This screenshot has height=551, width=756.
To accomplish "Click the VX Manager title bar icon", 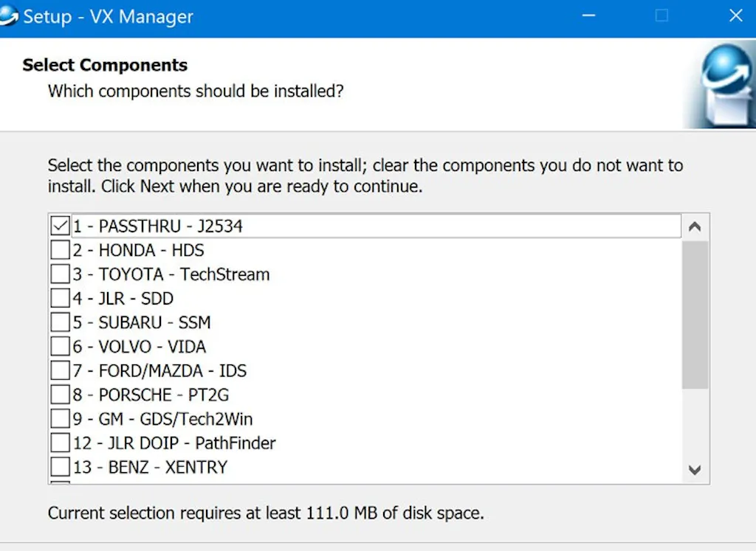I will coord(8,15).
